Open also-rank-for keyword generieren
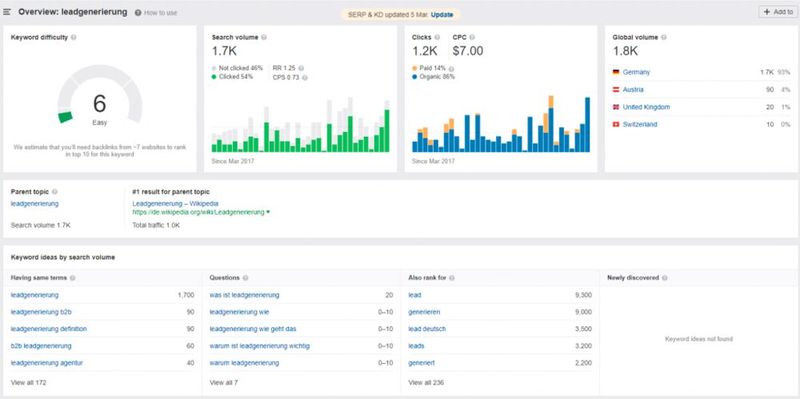 (424, 312)
